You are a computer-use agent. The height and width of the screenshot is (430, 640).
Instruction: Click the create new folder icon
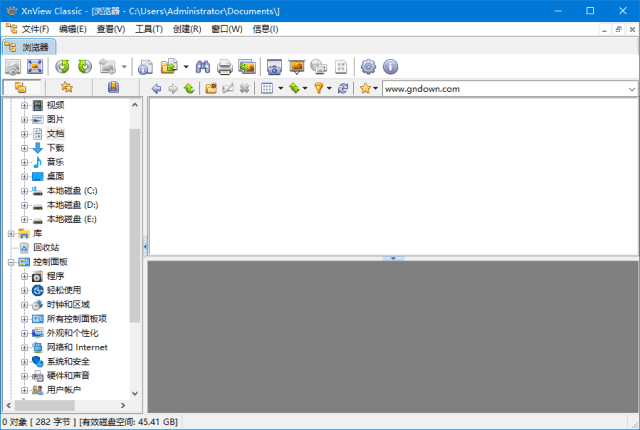click(211, 89)
